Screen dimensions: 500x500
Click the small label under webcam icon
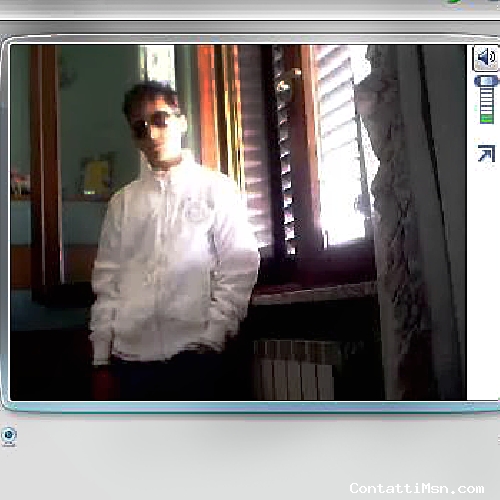coord(9,444)
